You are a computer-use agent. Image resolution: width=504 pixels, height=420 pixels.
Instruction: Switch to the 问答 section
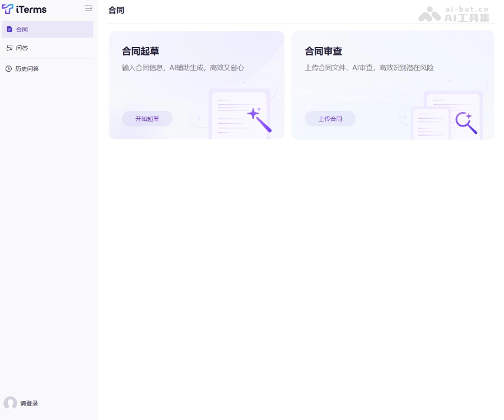(22, 48)
